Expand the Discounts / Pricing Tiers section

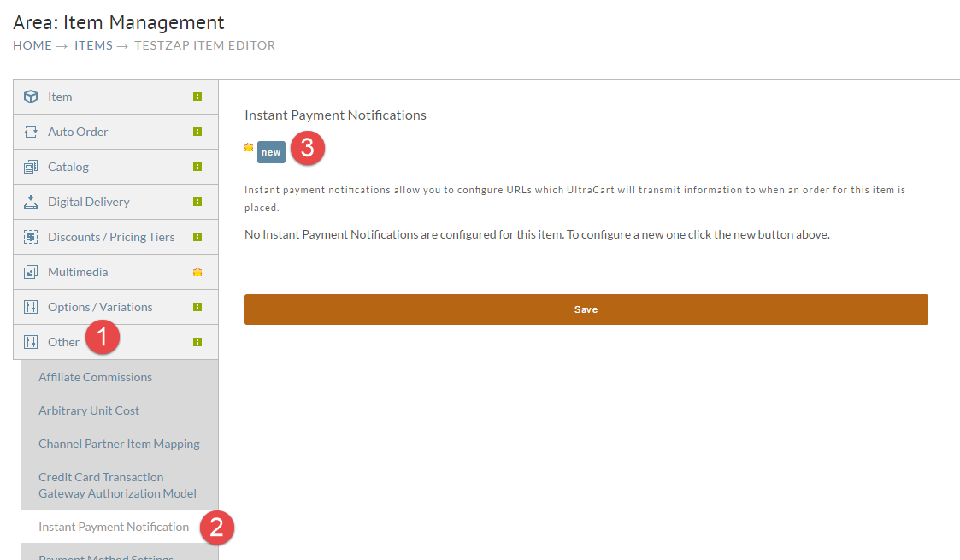coord(115,237)
